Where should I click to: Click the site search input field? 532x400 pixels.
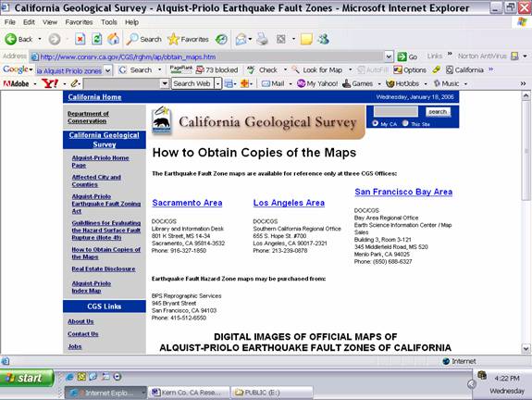396,111
